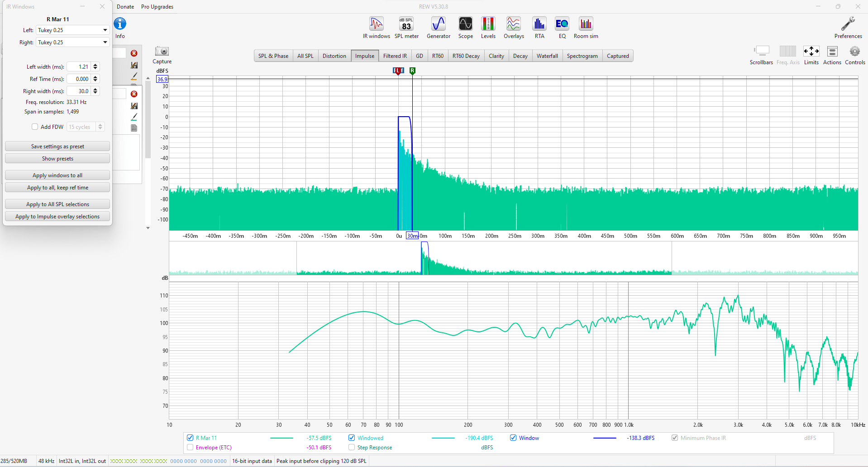Switch to the Spectrogram tab
This screenshot has height=467, width=868.
pos(582,56)
